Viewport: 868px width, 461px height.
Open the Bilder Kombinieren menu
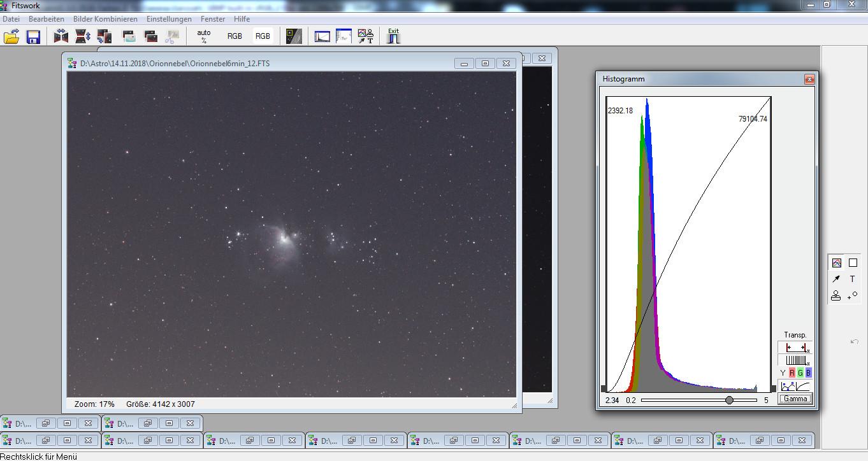[105, 19]
